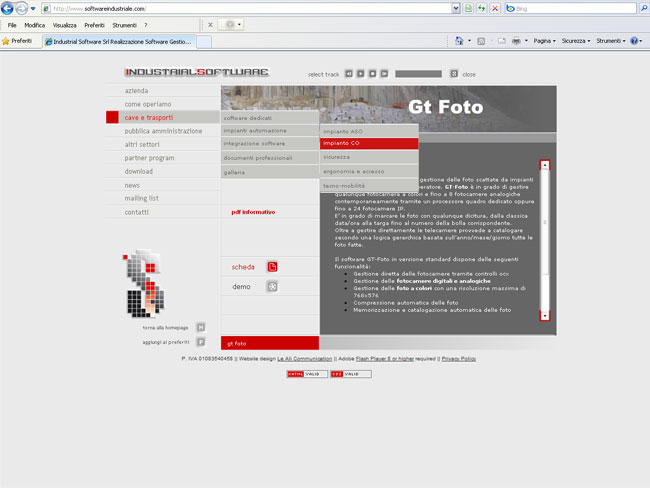This screenshot has width=650, height=488.
Task: Open altri settori section
Action: [x=142, y=144]
